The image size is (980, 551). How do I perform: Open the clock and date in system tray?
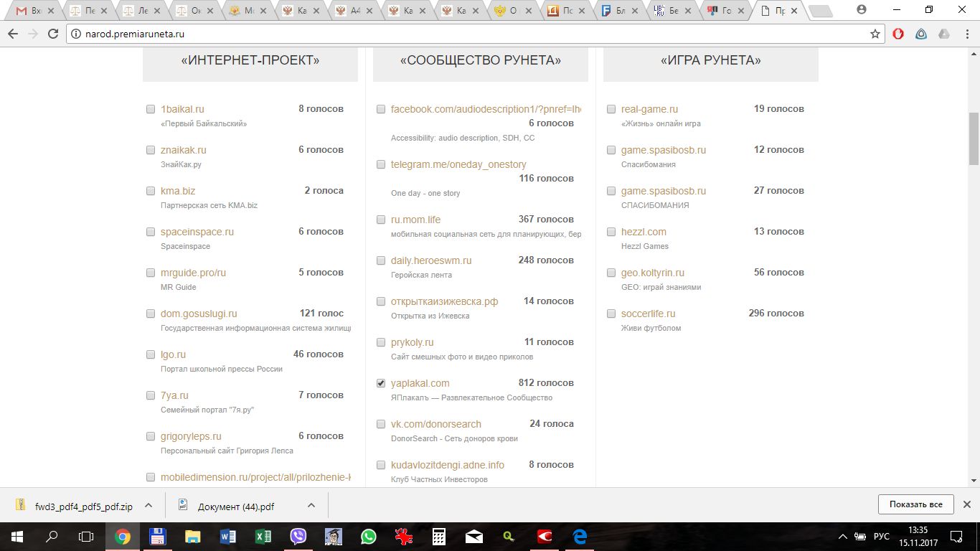[x=918, y=537]
